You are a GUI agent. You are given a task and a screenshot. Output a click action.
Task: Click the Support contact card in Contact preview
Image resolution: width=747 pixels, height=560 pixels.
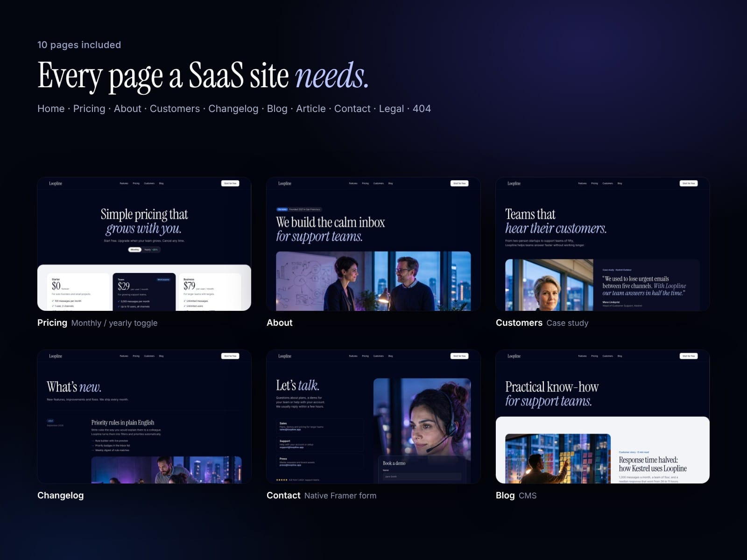[x=320, y=444]
